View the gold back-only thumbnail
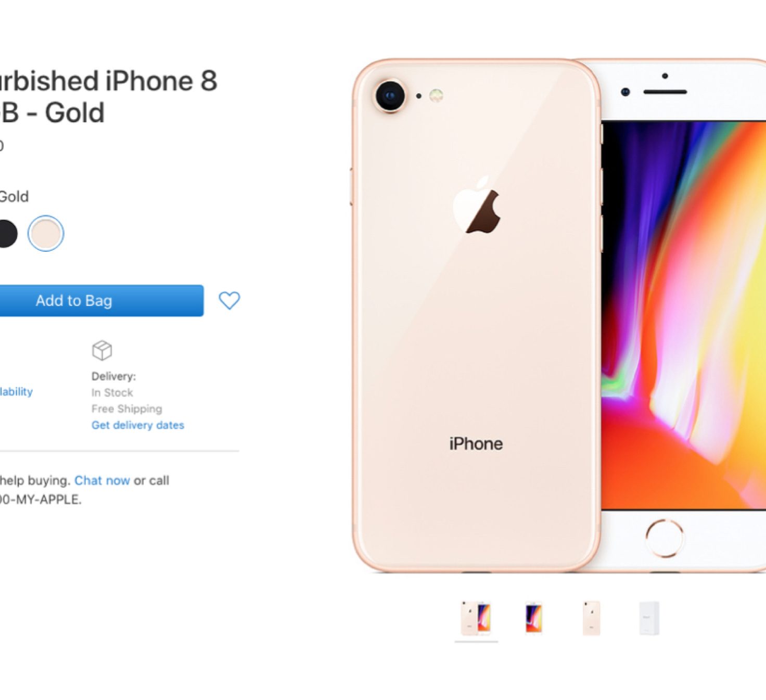 click(x=591, y=618)
